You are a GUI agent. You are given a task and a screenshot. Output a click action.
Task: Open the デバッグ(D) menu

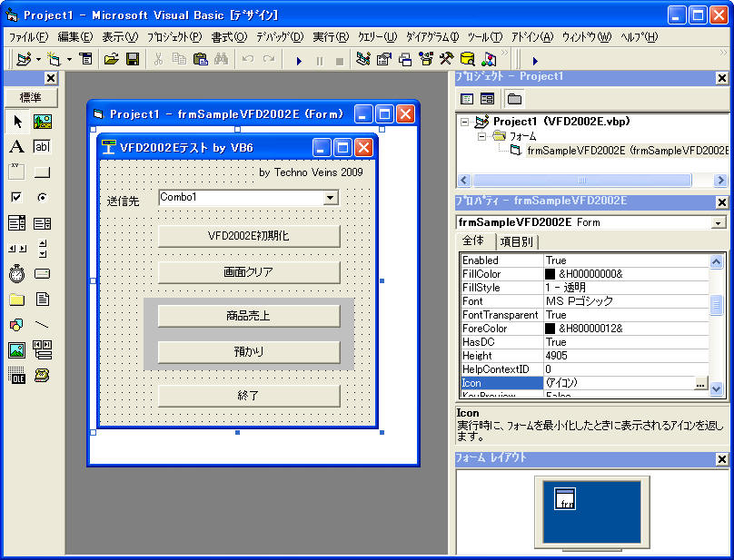click(x=280, y=37)
